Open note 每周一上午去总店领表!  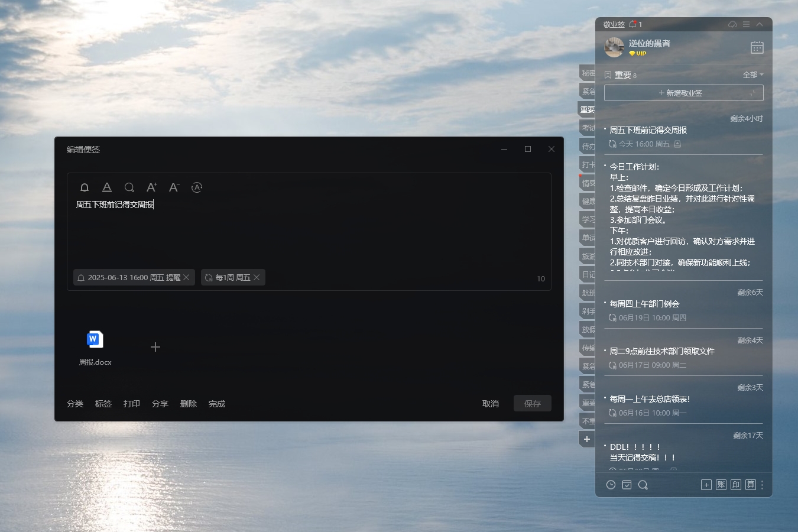650,399
